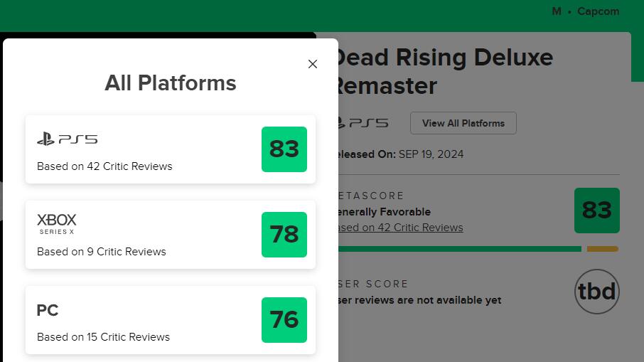Click "Based on 9 Critic Reviews" text
The width and height of the screenshot is (644, 362).
point(102,252)
